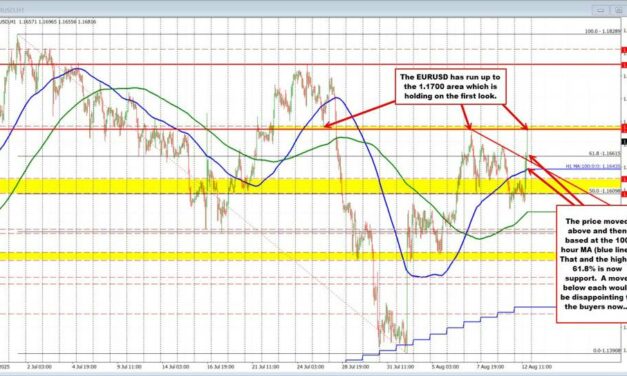
Task: Click the '21 Jul 11:00' time axis label
Action: tap(265, 366)
